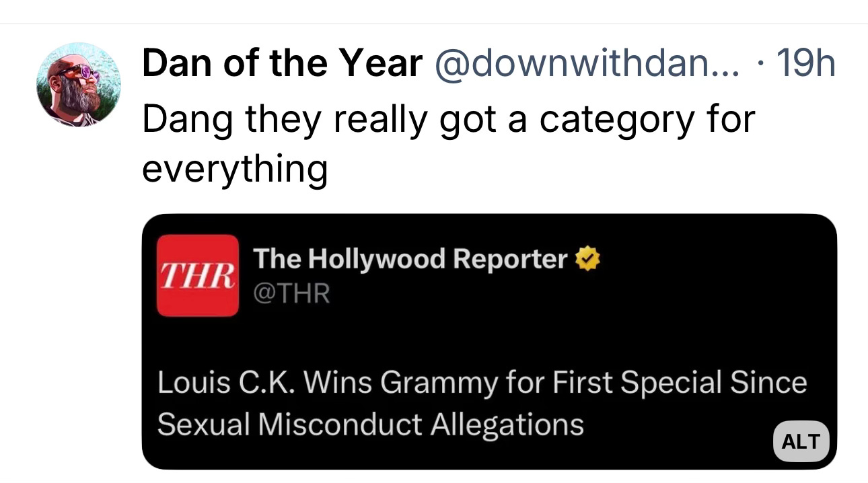The width and height of the screenshot is (868, 483).
Task: Click the dot separator before 19h
Action: tap(760, 65)
